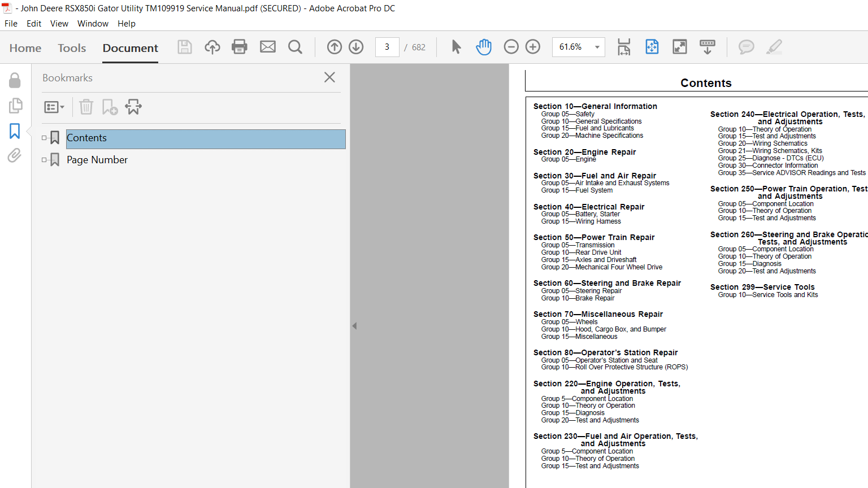Image resolution: width=868 pixels, height=488 pixels.
Task: Toggle the Bookmarks panel icon
Action: (15, 131)
